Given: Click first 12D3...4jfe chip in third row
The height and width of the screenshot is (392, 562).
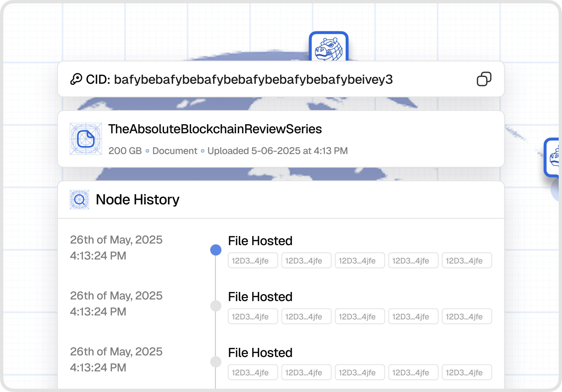Looking at the screenshot, I should click(x=253, y=372).
